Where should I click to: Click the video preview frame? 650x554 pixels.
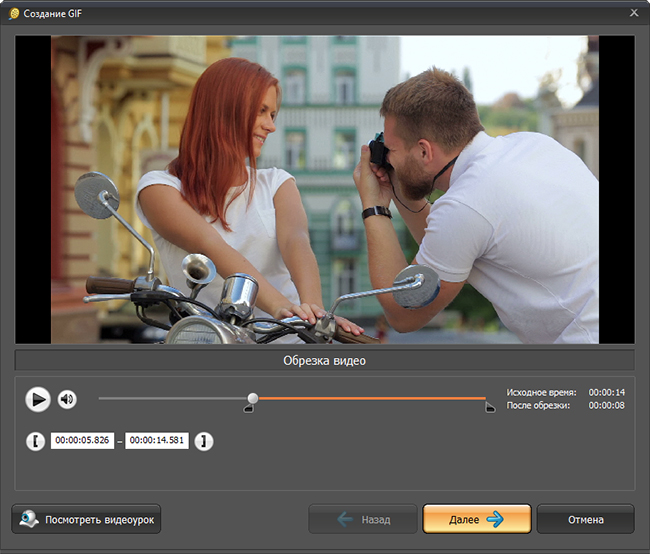325,190
